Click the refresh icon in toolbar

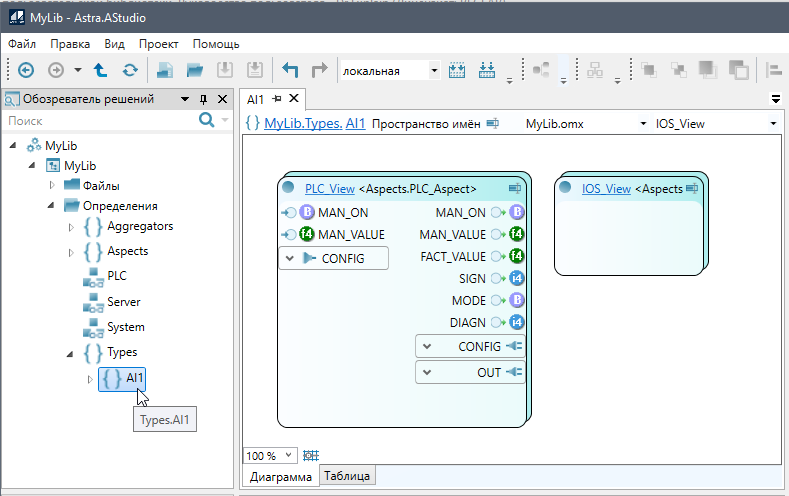tap(130, 70)
